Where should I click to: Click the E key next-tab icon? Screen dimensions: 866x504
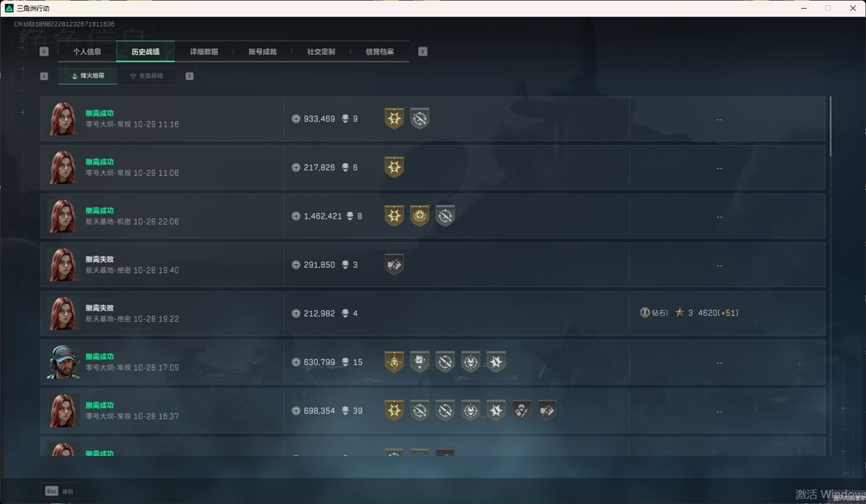[x=423, y=52]
